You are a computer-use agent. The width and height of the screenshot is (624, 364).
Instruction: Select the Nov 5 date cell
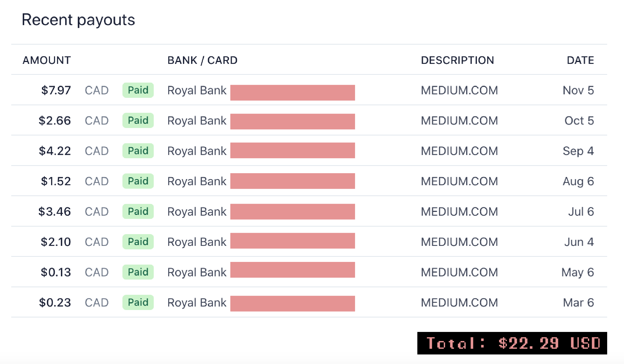(578, 90)
